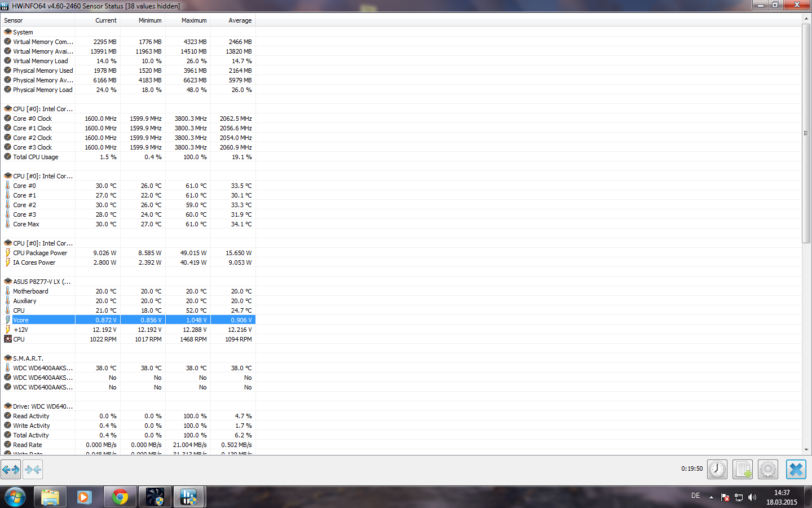The image size is (812, 508).
Task: Click the expand sensor window arrows button
Action: [11, 469]
